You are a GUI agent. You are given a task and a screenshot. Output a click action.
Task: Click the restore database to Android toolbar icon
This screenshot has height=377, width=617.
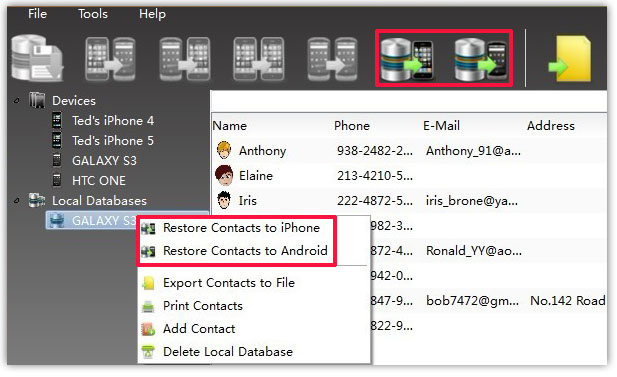pos(481,59)
